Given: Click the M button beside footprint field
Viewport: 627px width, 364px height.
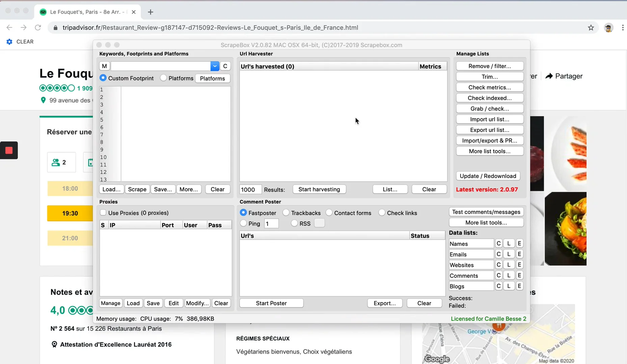Looking at the screenshot, I should tap(104, 66).
